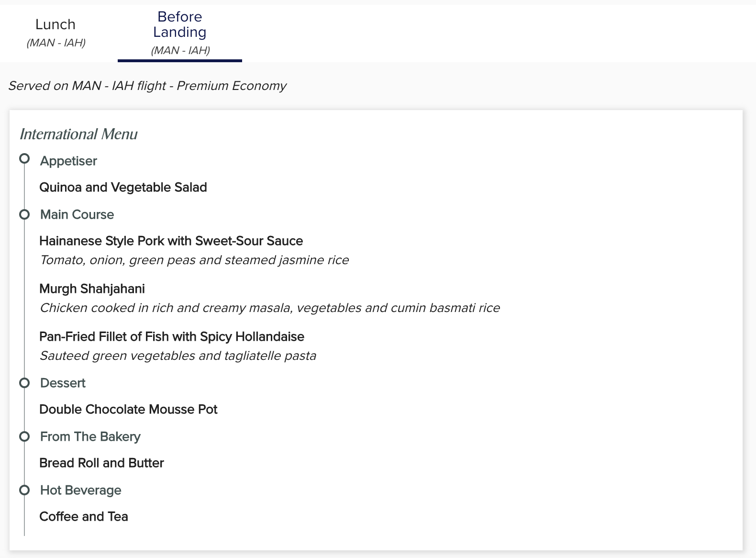This screenshot has height=558, width=756.
Task: Click the Hot Beverage heading
Action: (81, 490)
